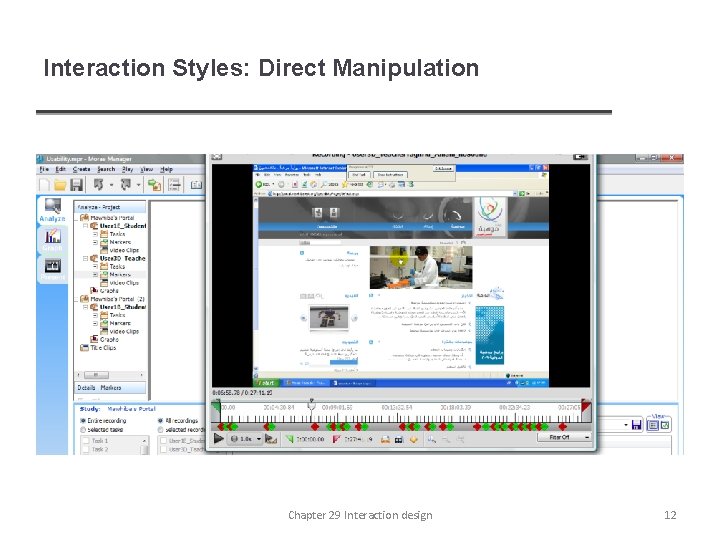The image size is (720, 540).
Task: Switch to the Analyze sidebar tab
Action: click(52, 210)
